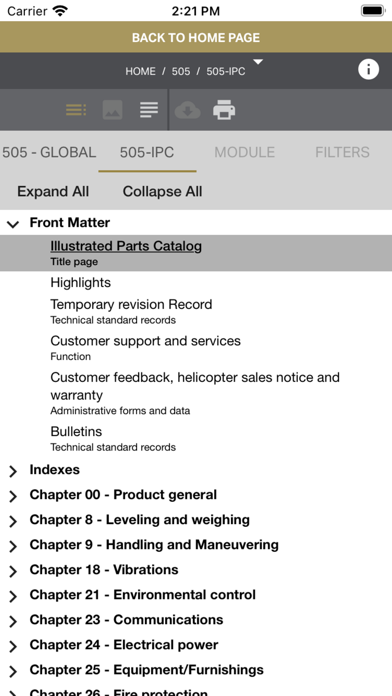Tap the cloud download icon
The image size is (392, 696).
pyautogui.click(x=187, y=110)
